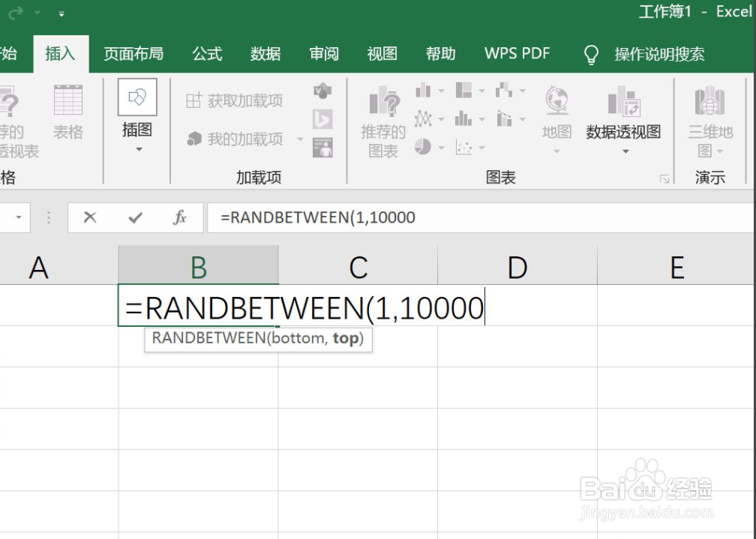This screenshot has height=539, width=756.
Task: Open the 图表 group dialog launcher
Action: click(664, 178)
